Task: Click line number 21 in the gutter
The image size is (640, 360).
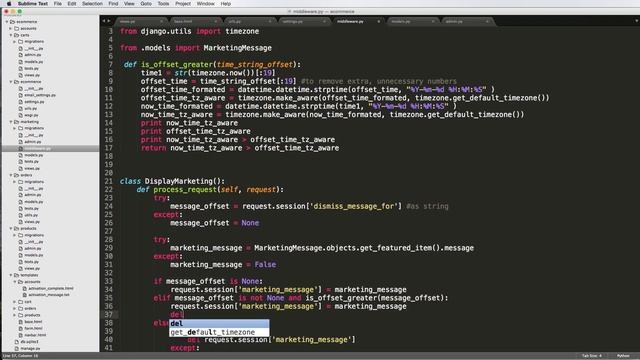Action: pyautogui.click(x=108, y=181)
